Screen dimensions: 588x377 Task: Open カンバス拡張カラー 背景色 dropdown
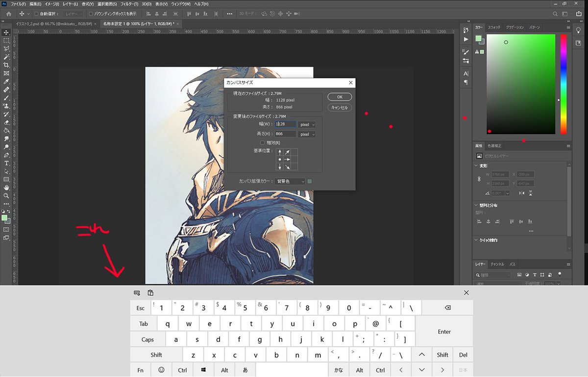pos(290,181)
